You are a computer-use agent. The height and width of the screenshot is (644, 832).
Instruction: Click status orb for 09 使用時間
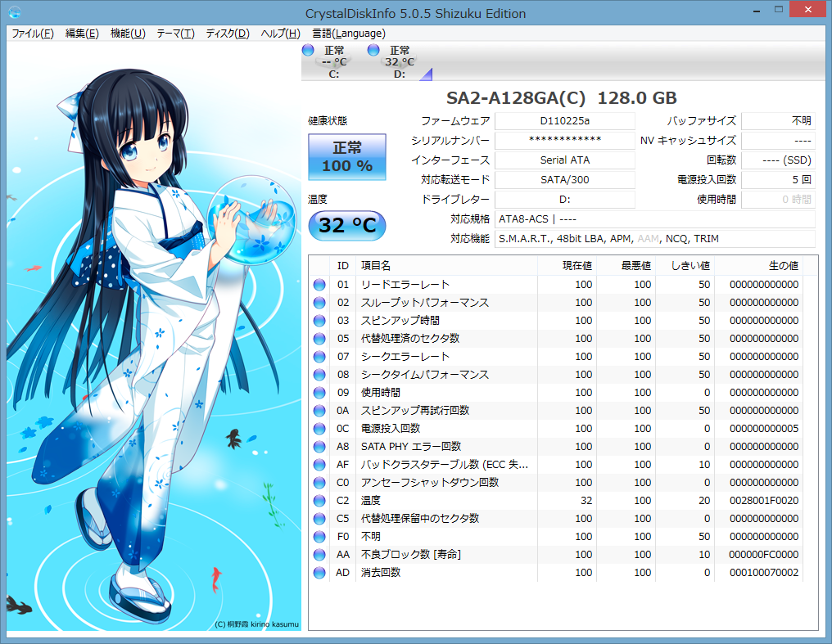pyautogui.click(x=319, y=393)
